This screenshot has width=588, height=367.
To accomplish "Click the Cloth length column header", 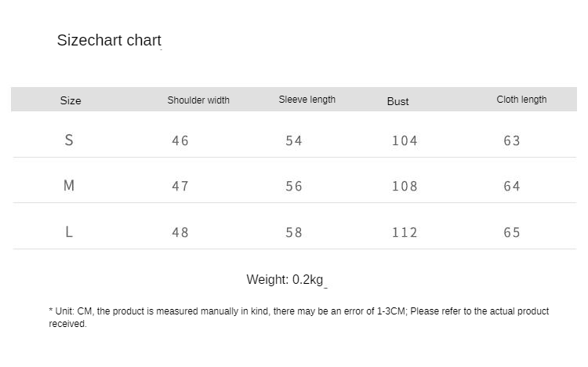I will pyautogui.click(x=521, y=100).
